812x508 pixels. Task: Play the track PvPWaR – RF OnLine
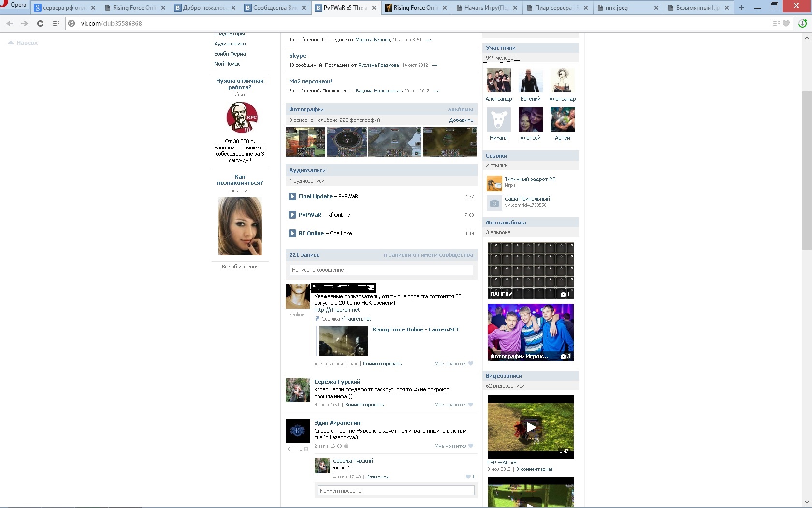point(292,215)
